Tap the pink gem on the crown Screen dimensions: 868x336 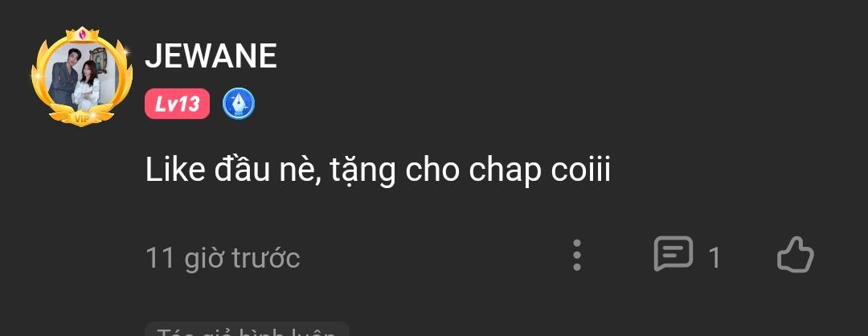pos(83,34)
